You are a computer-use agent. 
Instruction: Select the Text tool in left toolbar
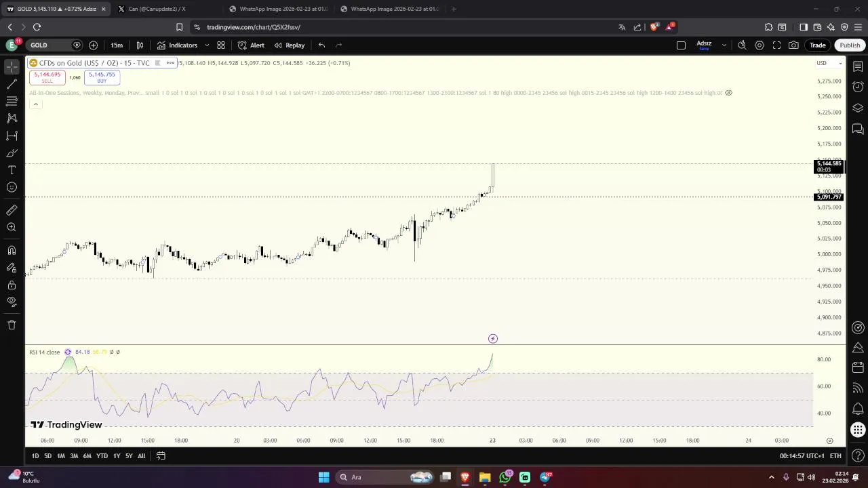(x=12, y=170)
